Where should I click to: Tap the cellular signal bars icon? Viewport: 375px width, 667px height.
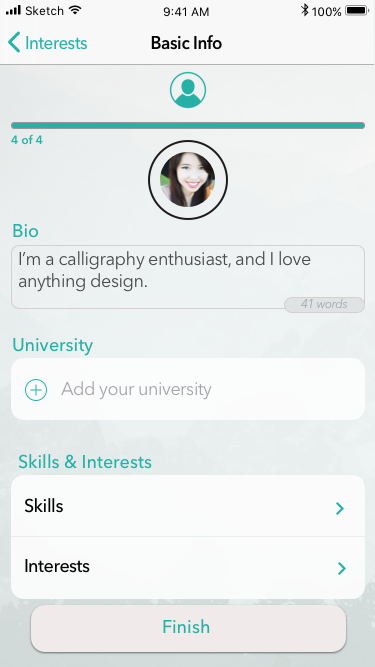(x=13, y=10)
